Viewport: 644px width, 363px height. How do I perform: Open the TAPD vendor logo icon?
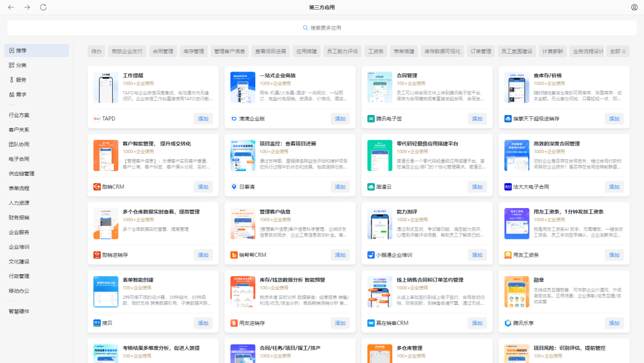pyautogui.click(x=97, y=119)
